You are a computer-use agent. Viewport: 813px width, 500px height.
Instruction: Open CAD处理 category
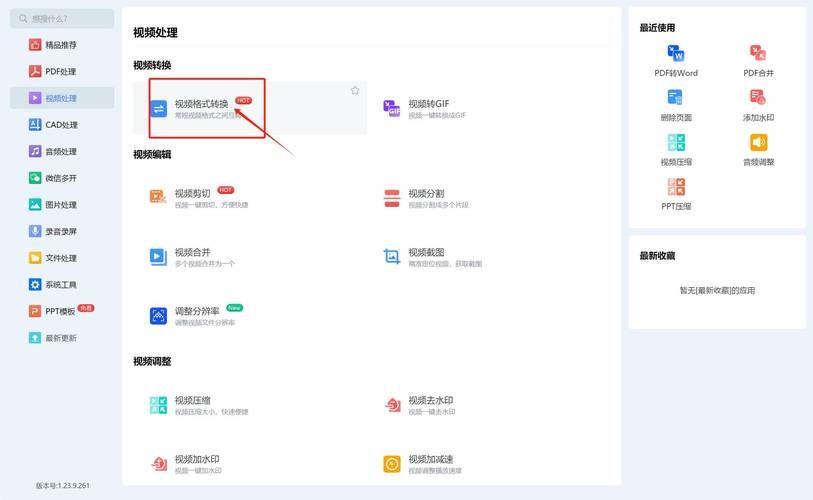[53, 125]
